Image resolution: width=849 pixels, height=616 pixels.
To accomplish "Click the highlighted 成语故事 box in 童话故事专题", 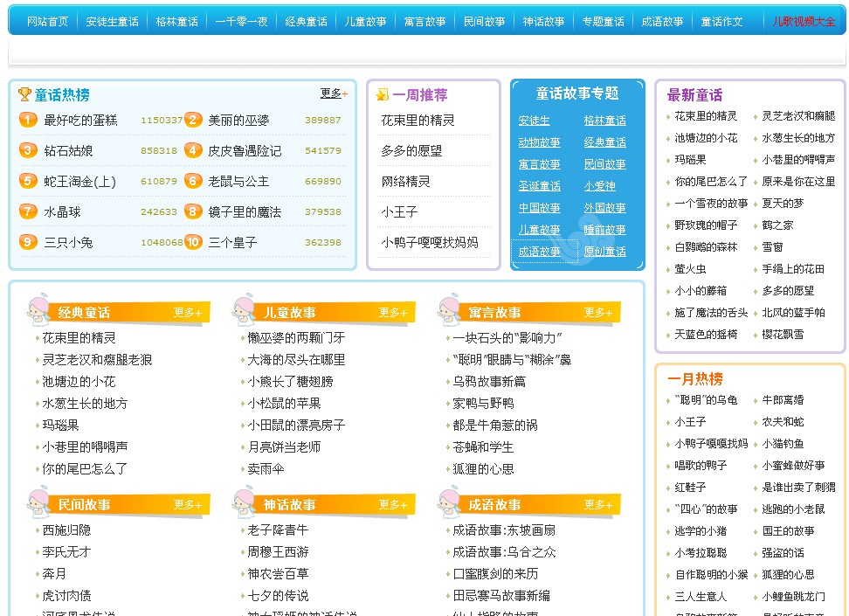I will tap(540, 252).
